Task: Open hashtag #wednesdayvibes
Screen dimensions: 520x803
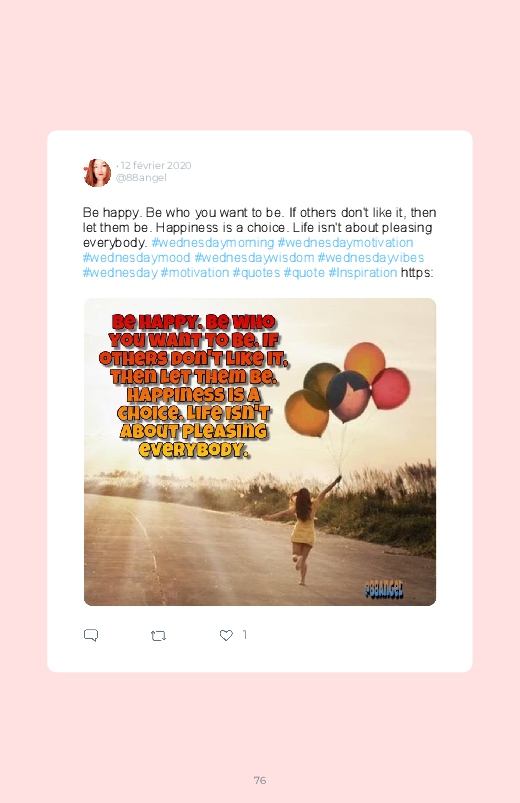Action: (x=371, y=257)
